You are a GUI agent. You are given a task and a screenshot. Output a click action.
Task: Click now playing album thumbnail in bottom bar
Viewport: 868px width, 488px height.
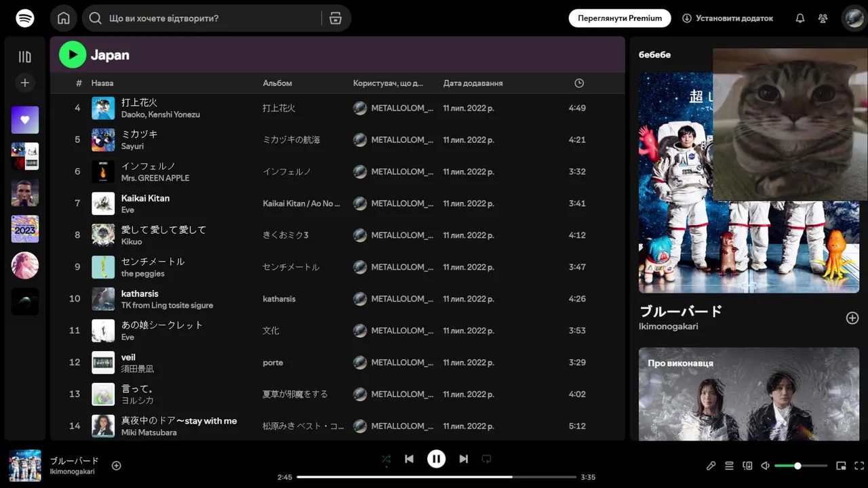tap(25, 466)
